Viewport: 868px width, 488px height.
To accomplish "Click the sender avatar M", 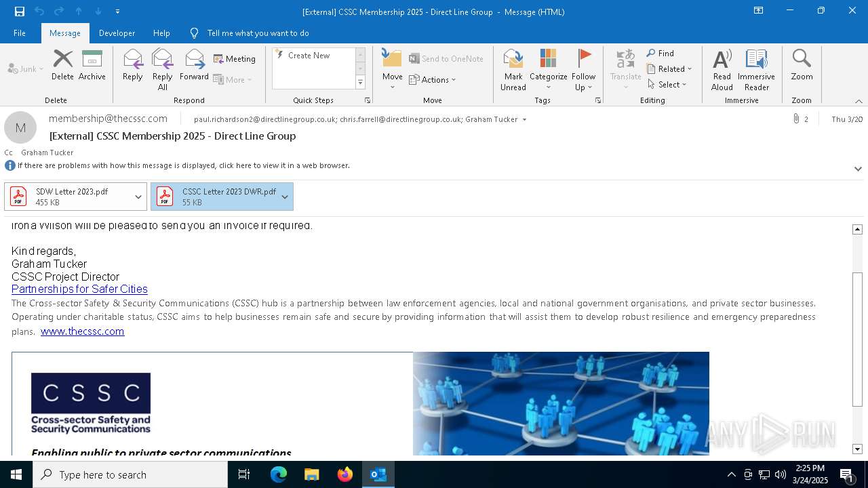I will tap(20, 127).
